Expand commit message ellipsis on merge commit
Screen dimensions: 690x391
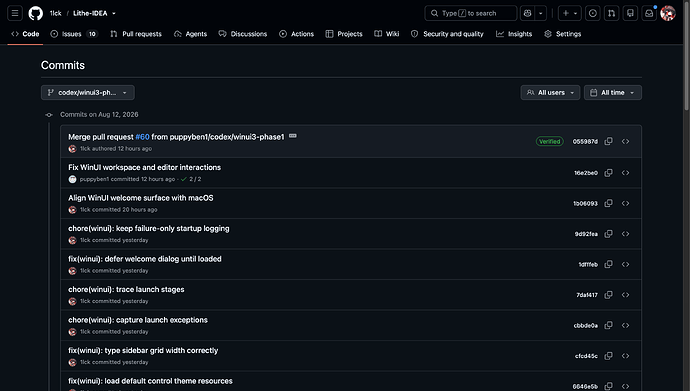pos(293,136)
